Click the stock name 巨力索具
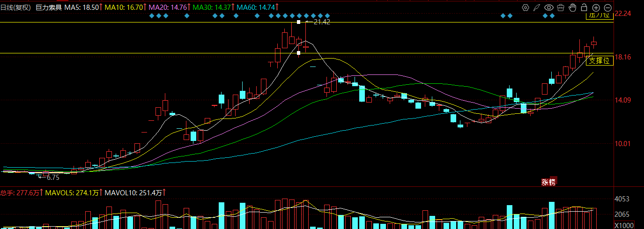Image resolution: width=644 pixels, height=229 pixels. 49,7
